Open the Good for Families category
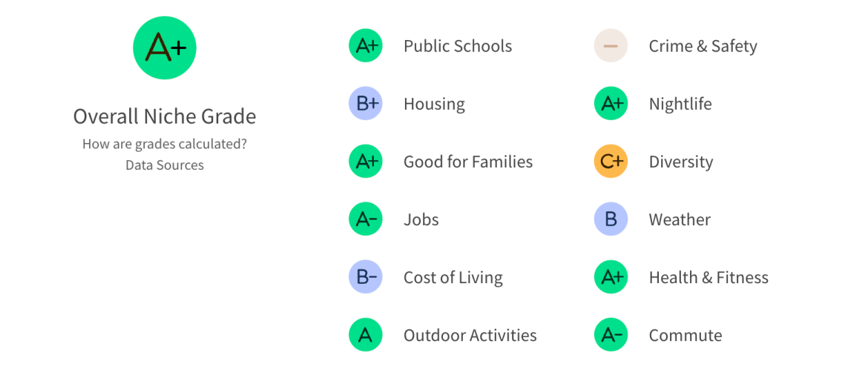 point(468,162)
